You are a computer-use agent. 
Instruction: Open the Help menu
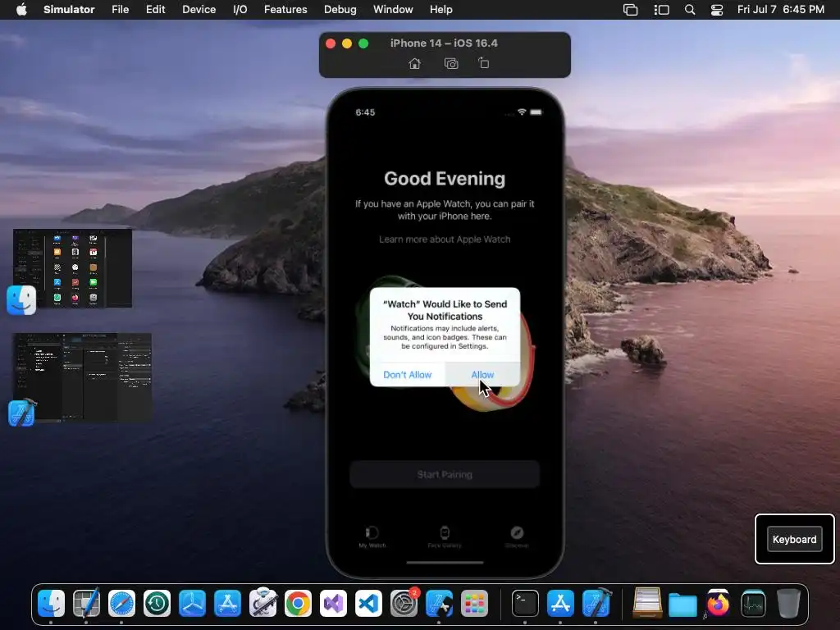coord(441,10)
